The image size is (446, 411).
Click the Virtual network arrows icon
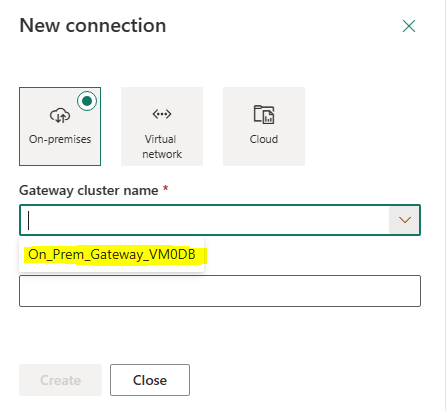pyautogui.click(x=162, y=114)
